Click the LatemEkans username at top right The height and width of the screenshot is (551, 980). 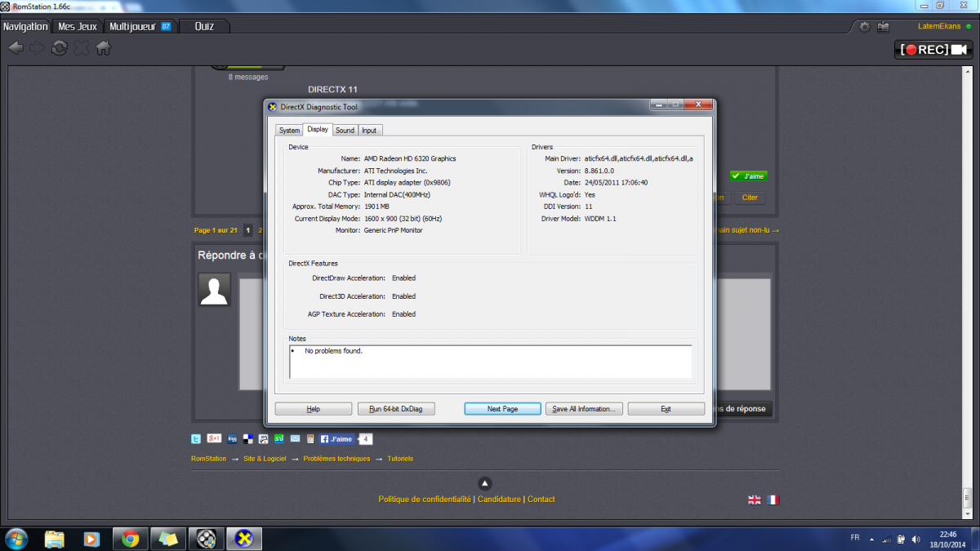(x=940, y=27)
